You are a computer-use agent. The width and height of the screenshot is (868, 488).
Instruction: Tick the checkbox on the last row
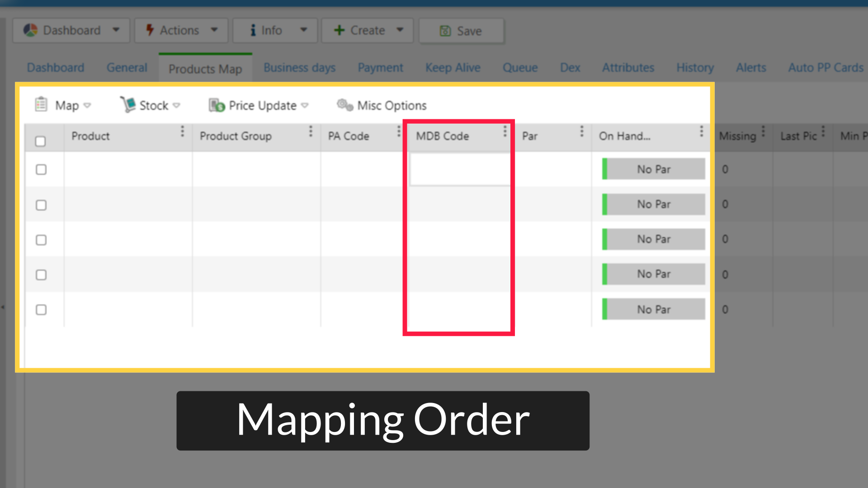tap(41, 310)
